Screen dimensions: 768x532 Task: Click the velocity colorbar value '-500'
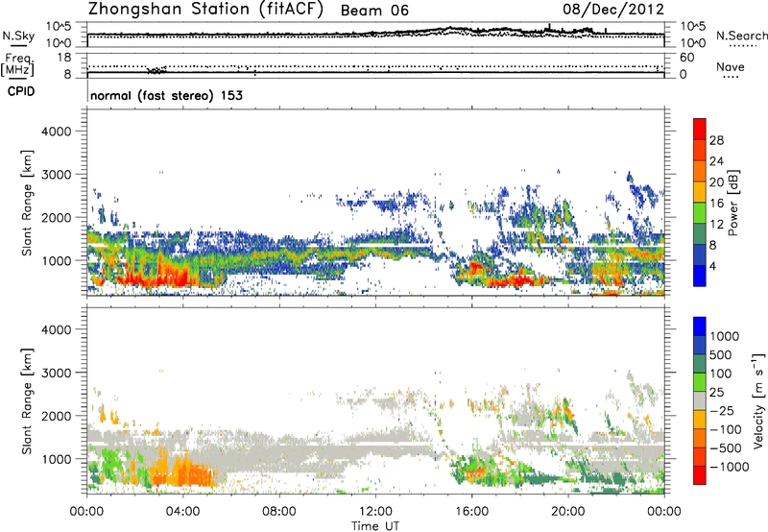(x=726, y=447)
